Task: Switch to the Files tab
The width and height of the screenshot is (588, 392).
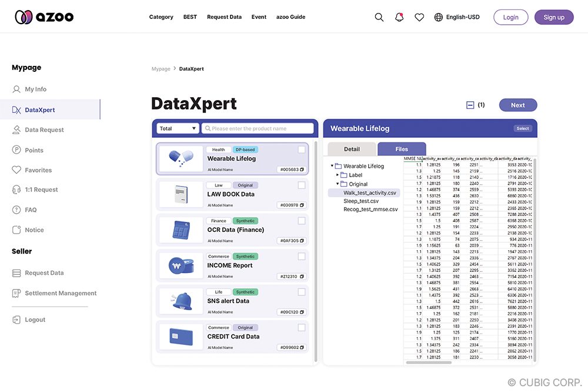Action: click(402, 149)
